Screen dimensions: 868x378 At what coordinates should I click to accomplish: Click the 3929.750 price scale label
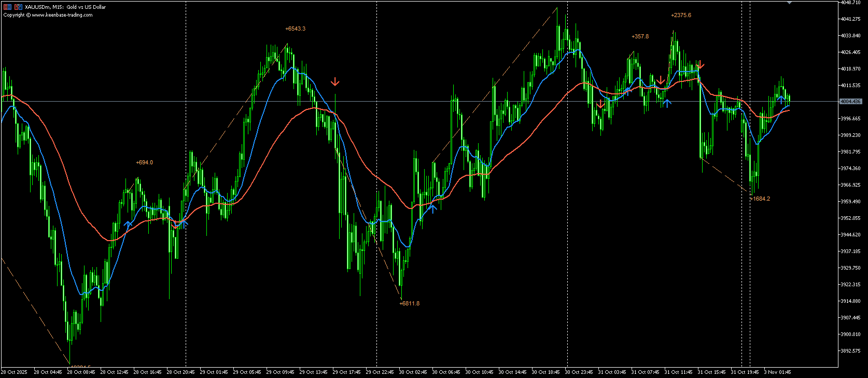tap(850, 268)
